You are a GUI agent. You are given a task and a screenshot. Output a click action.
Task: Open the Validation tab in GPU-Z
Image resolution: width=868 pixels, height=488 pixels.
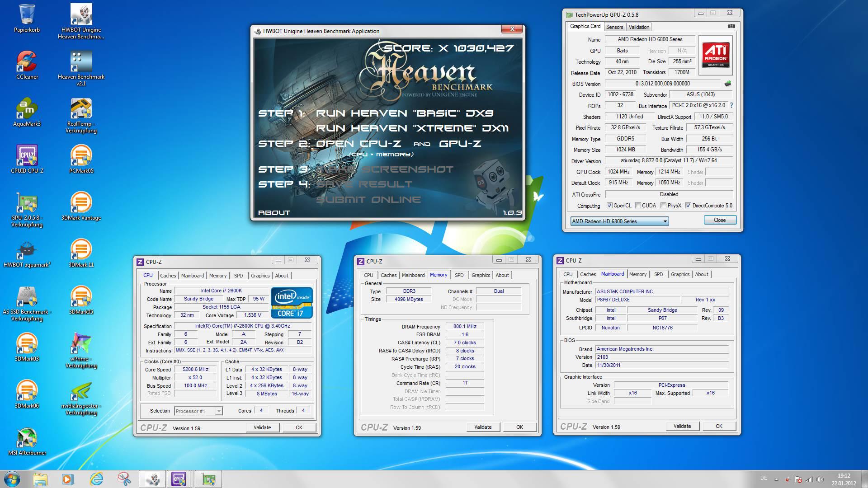639,27
